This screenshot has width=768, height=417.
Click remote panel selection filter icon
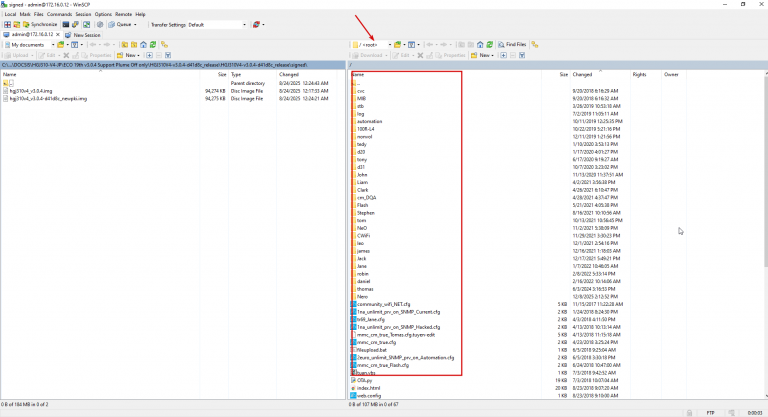coord(522,55)
